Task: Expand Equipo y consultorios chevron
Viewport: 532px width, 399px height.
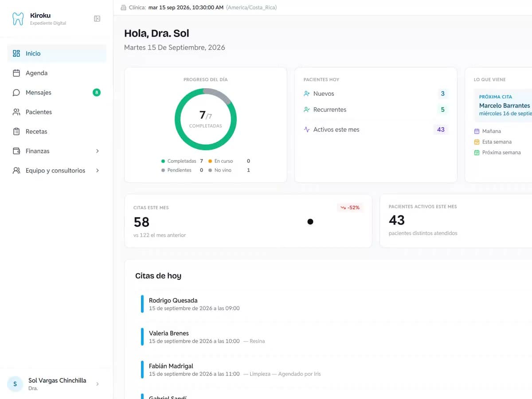Action: pos(98,171)
